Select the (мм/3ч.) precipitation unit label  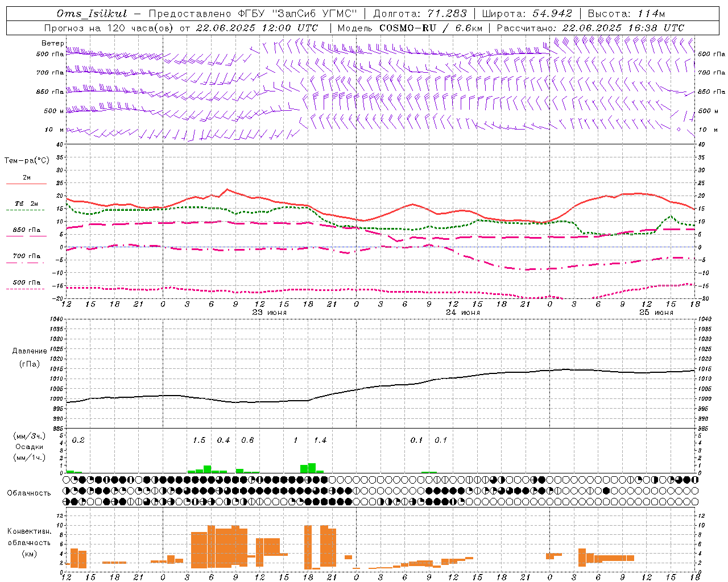[29, 436]
